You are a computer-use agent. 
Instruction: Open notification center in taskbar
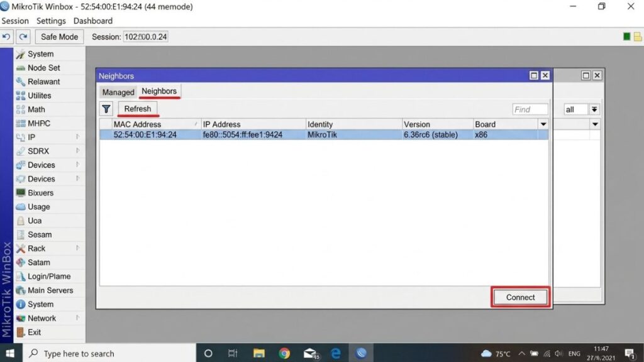click(630, 353)
